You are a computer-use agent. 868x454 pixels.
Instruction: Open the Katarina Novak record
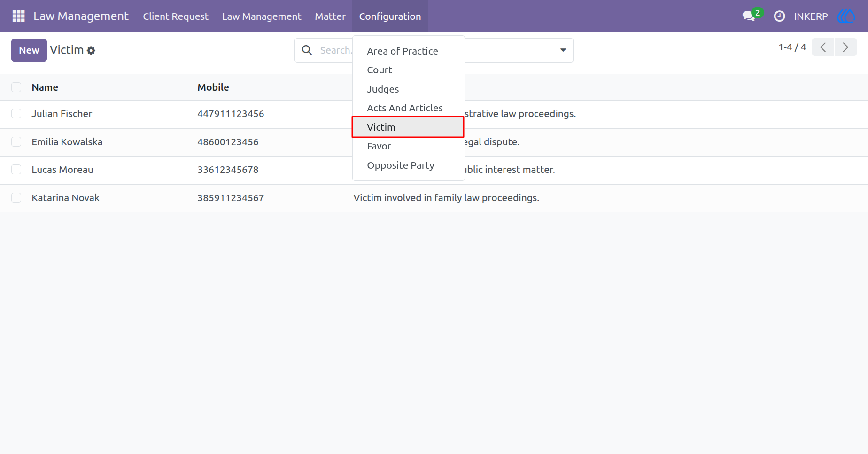[x=66, y=198]
